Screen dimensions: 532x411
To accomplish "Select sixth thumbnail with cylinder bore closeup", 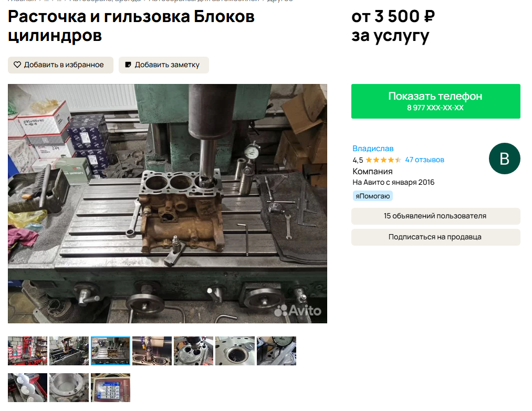I will [235, 351].
